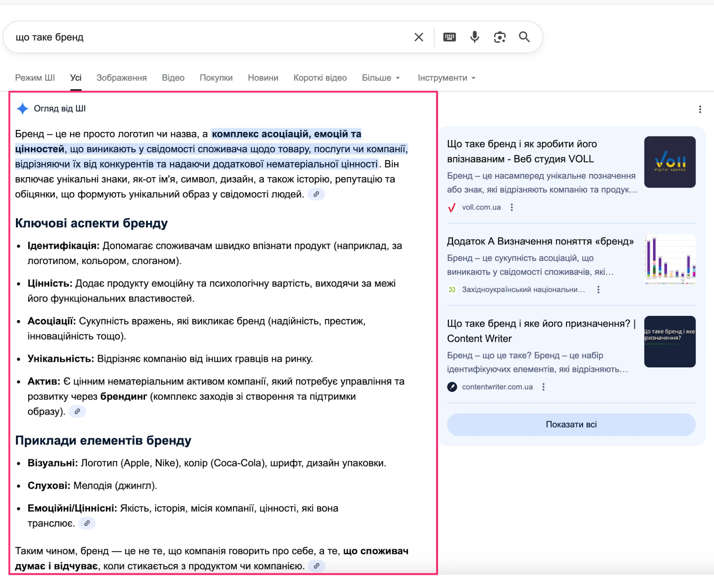Open Google Lens image search icon

click(499, 37)
